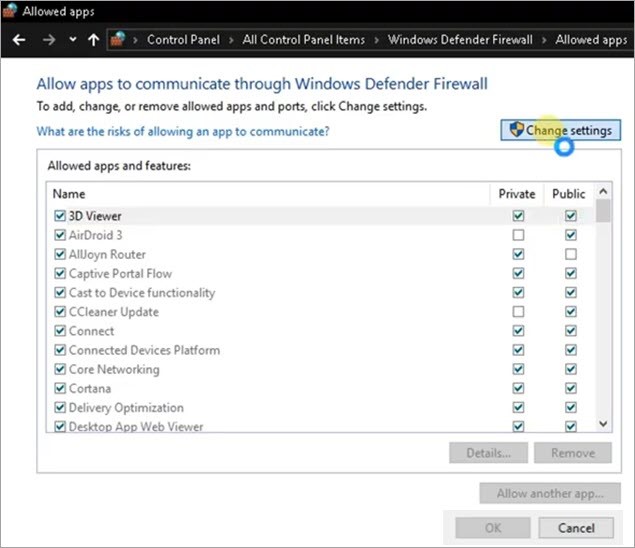Viewport: 635px width, 548px height.
Task: Click the Remove button
Action: click(x=573, y=453)
